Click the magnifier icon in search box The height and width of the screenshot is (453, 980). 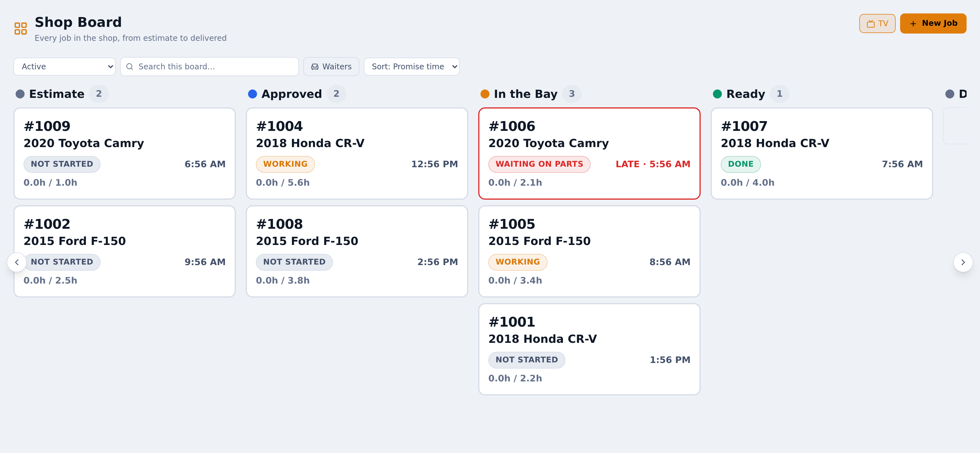130,67
